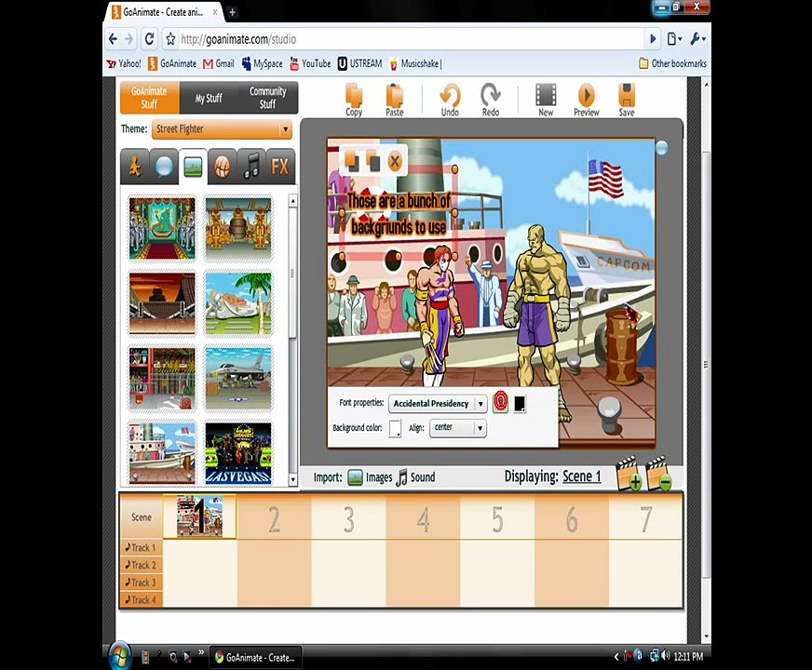This screenshot has height=670, width=812.
Task: Open the FX effects tab
Action: click(280, 167)
